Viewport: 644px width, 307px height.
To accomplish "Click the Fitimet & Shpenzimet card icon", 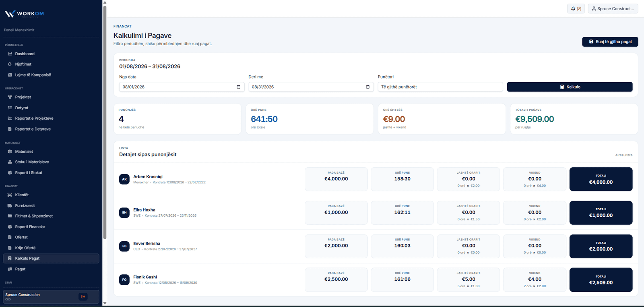I will tap(10, 216).
